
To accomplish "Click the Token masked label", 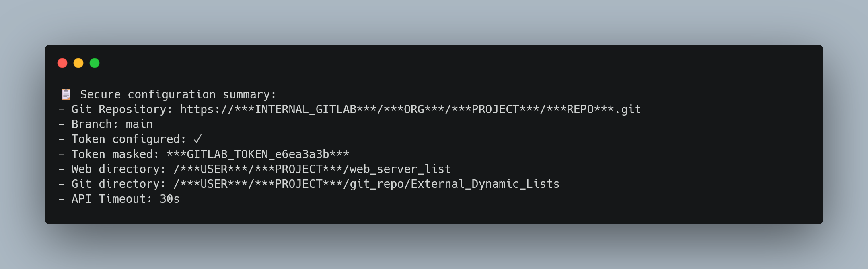I will [115, 155].
